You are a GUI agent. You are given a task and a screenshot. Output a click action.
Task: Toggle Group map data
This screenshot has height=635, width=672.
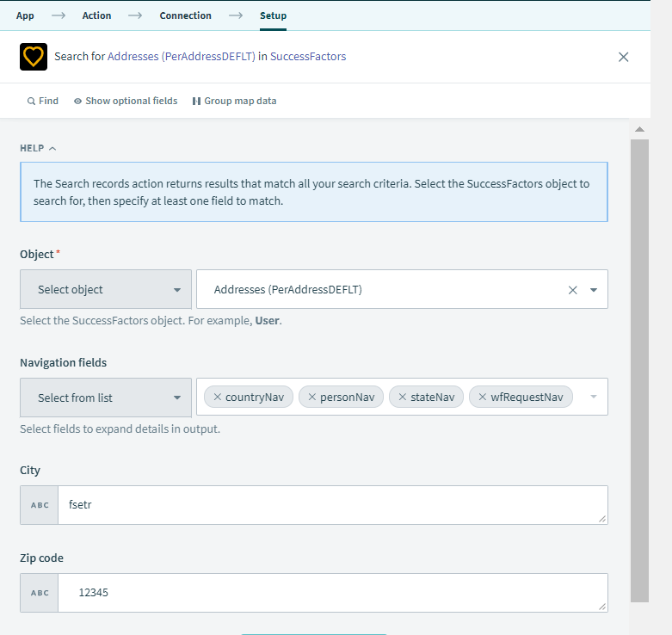point(196,102)
